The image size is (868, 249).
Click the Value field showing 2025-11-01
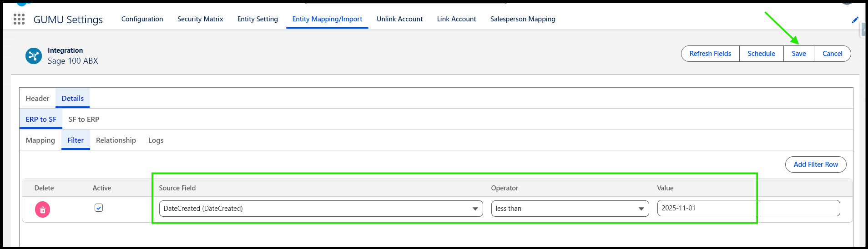(748, 208)
